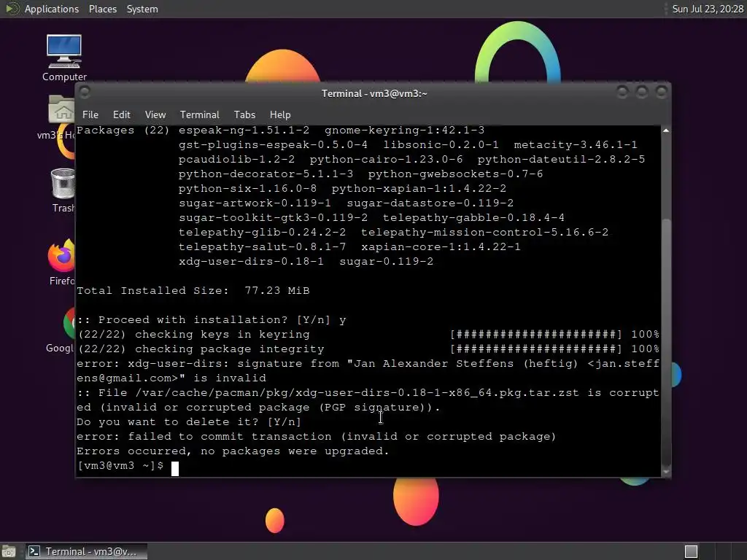The image size is (747, 560).
Task: Click package name sugar-0.119-2
Action: pos(387,262)
